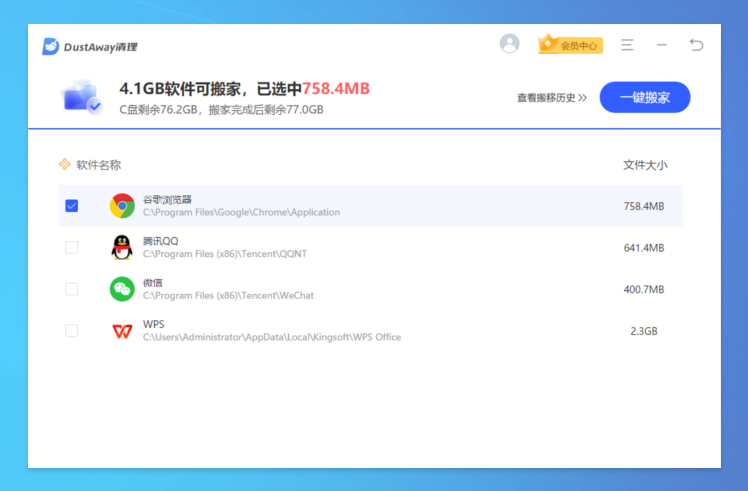Click the red 758.4MB selected total

(x=336, y=89)
